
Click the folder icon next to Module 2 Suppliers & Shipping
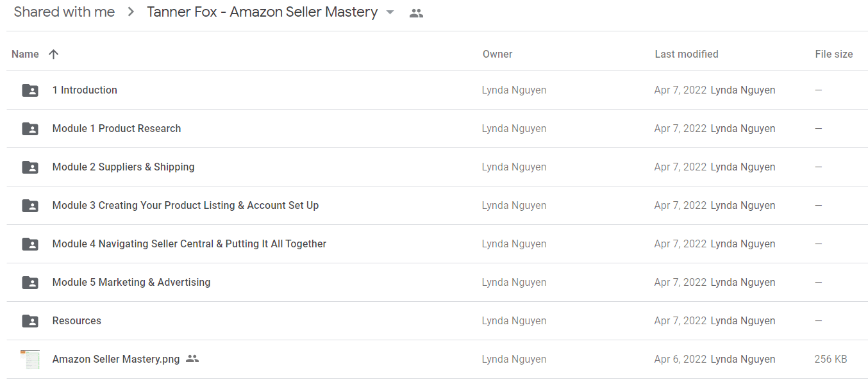tap(30, 167)
